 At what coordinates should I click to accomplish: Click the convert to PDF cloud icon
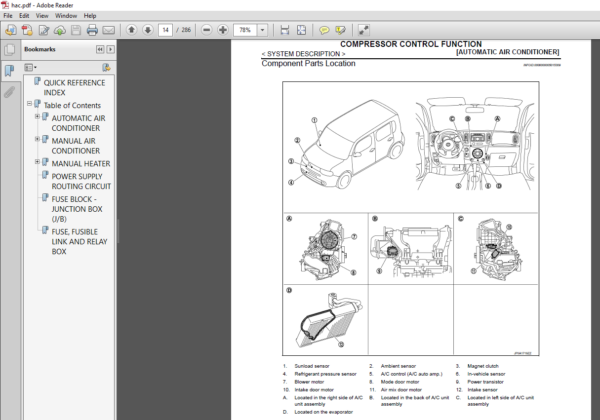[x=60, y=30]
